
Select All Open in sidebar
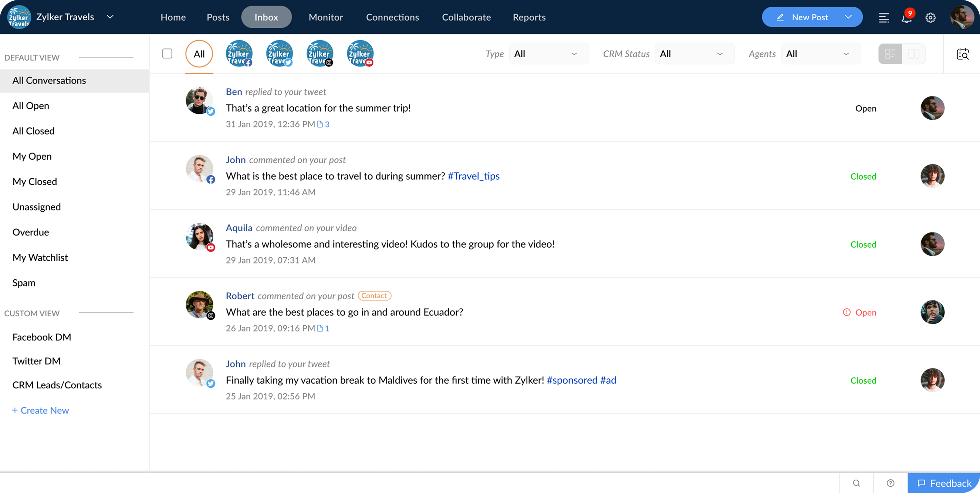(x=31, y=106)
